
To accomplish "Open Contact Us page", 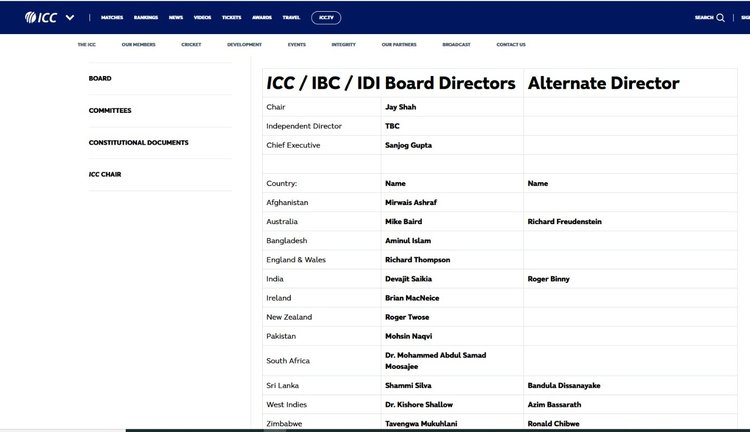I will click(511, 45).
